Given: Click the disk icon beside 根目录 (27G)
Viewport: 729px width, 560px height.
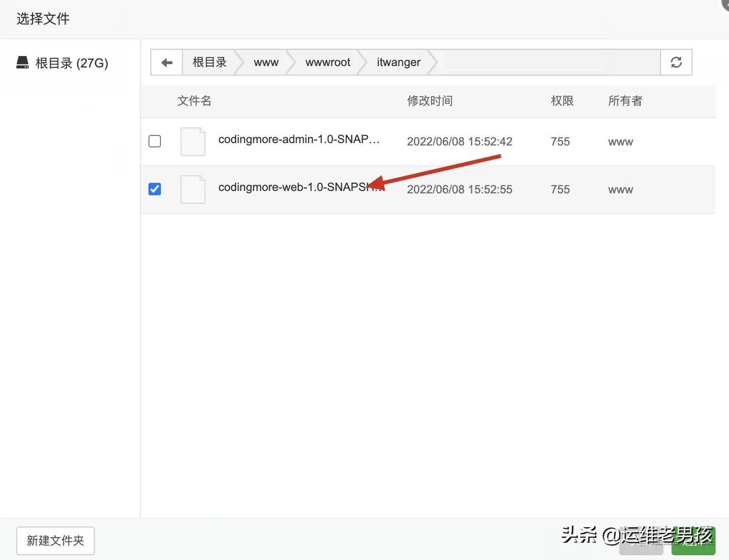Looking at the screenshot, I should click(x=23, y=62).
